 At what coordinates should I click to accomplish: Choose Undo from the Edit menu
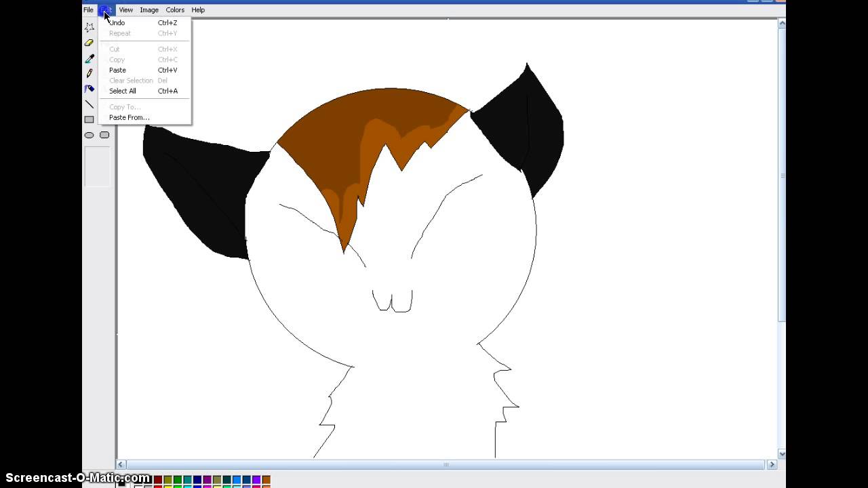[145, 22]
